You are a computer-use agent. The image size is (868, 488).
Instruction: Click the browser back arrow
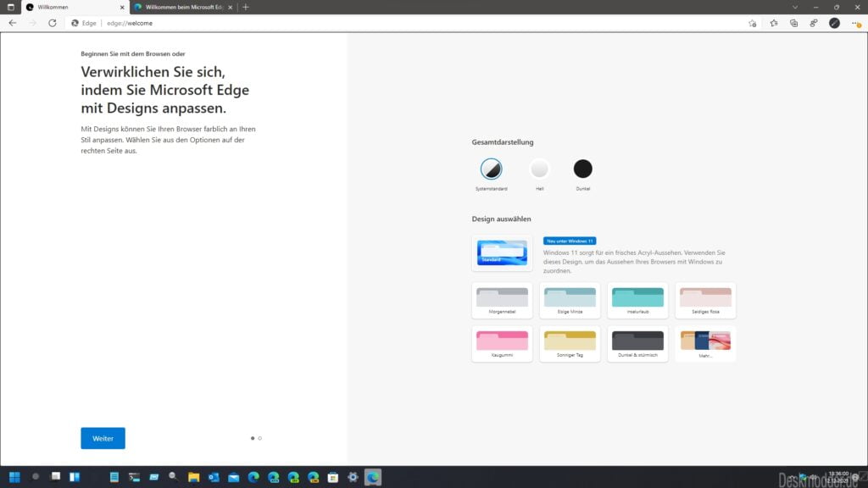[x=12, y=23]
